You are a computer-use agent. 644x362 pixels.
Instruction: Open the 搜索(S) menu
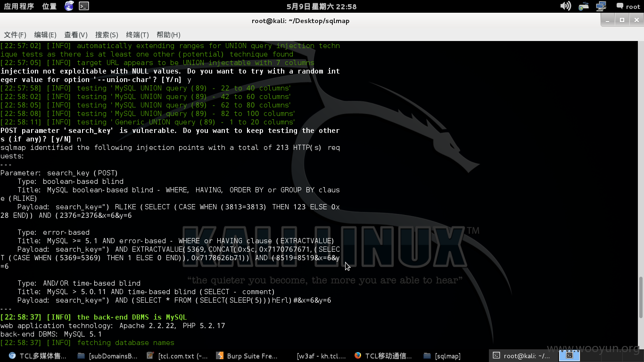tap(107, 35)
